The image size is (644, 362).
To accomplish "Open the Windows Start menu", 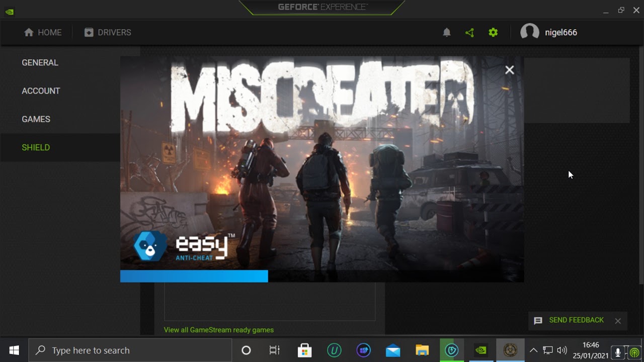I will pos(14,350).
